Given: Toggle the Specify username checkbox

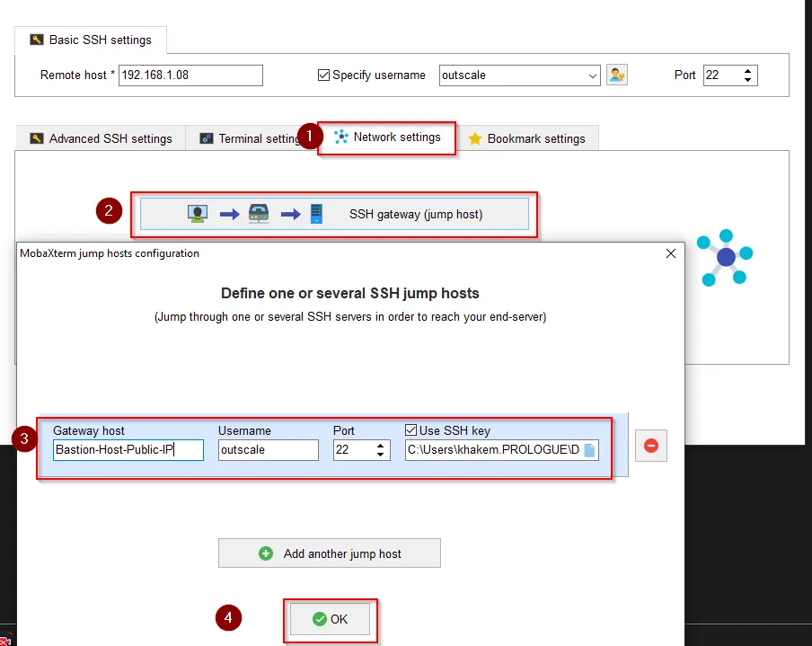Looking at the screenshot, I should point(324,75).
